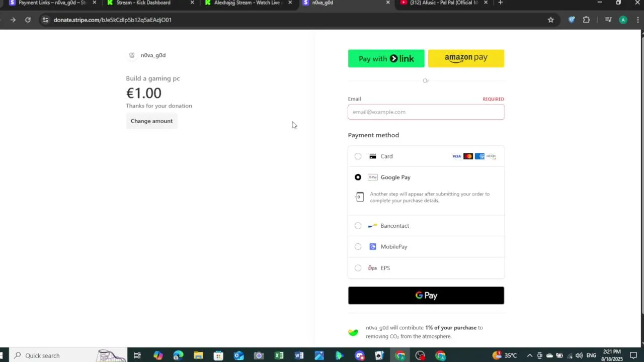Open the Bitwarden shield extension icon
644x362 pixels.
[x=572, y=20]
